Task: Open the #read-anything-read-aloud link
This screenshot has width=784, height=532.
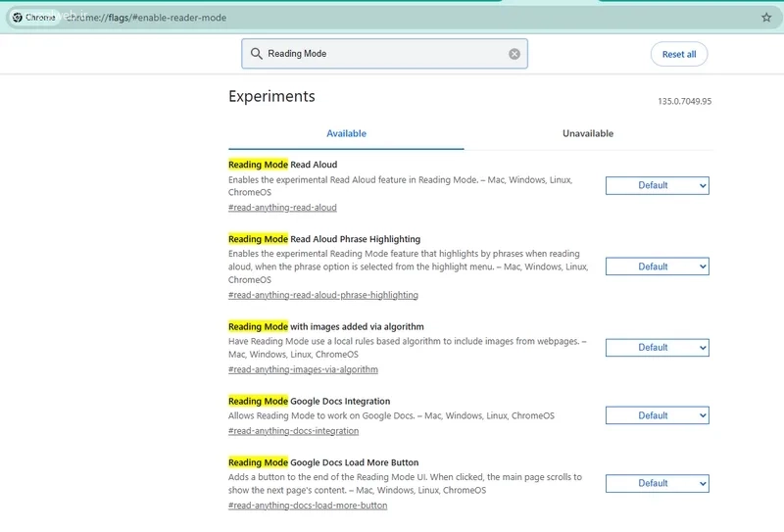Action: point(282,208)
